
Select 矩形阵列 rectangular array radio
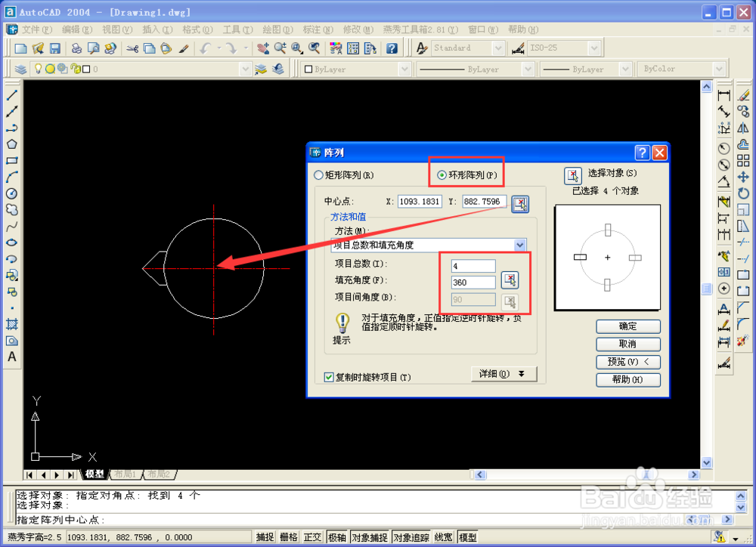(318, 175)
